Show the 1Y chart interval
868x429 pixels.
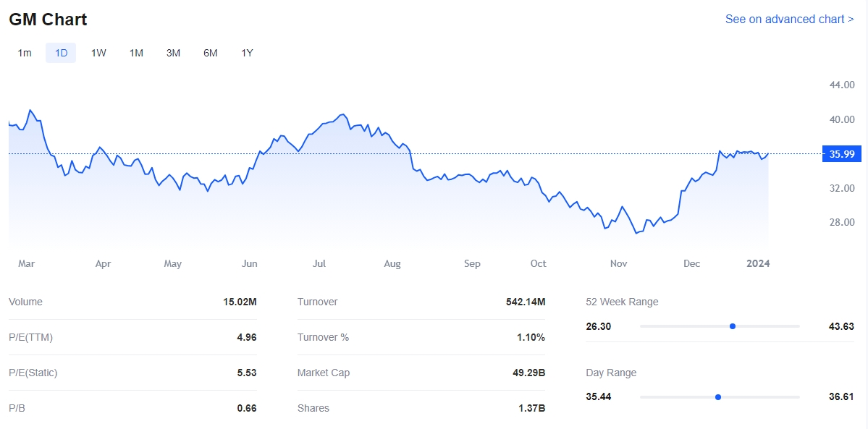click(x=248, y=53)
